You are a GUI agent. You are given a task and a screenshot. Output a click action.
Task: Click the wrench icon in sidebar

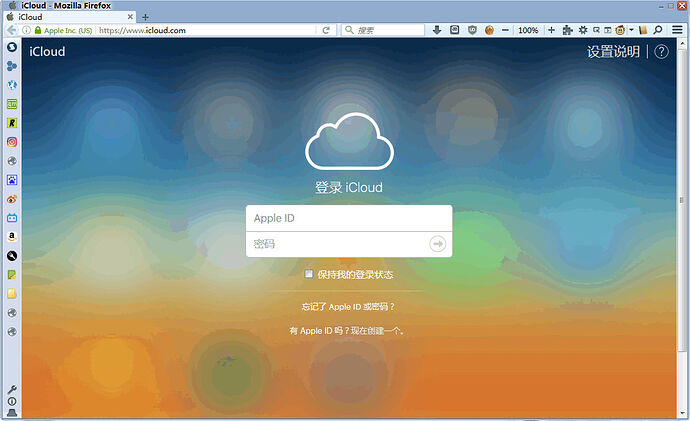[12, 388]
